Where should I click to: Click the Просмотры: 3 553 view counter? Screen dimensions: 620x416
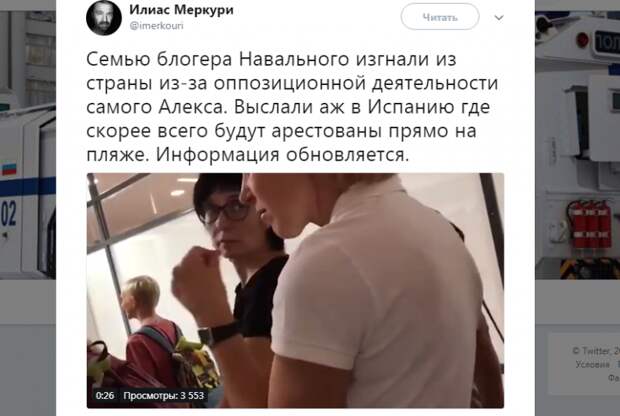click(163, 395)
